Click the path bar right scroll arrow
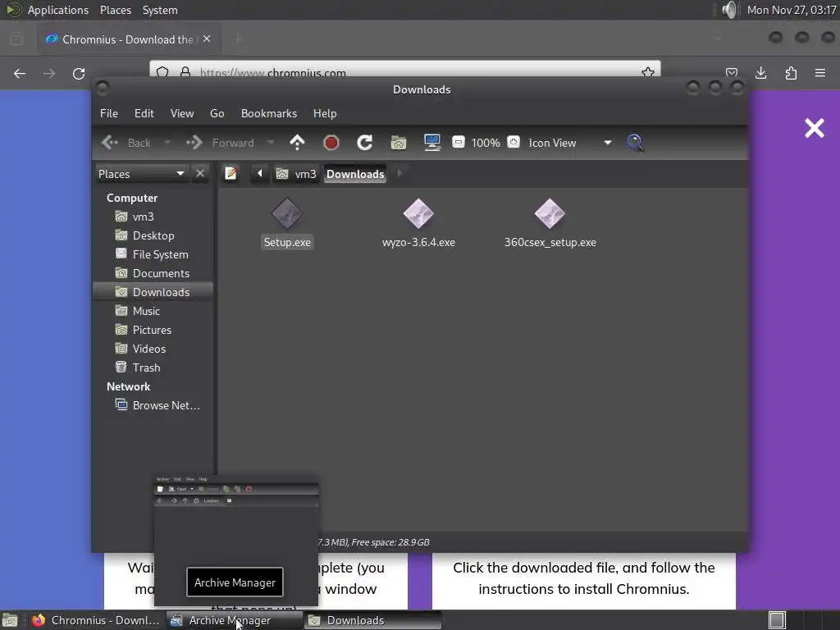Viewport: 840px width, 630px height. [x=399, y=174]
